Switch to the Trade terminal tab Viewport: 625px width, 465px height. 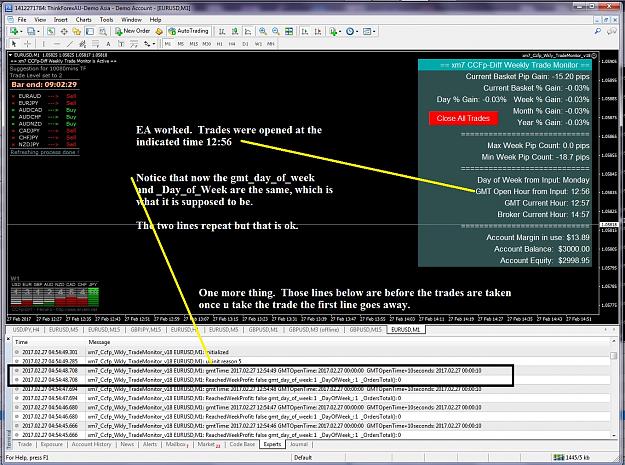(x=25, y=444)
